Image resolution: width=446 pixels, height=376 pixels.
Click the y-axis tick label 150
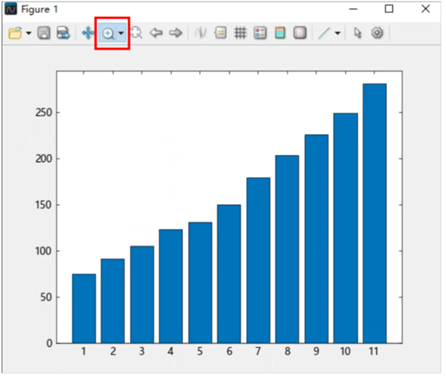pyautogui.click(x=44, y=205)
